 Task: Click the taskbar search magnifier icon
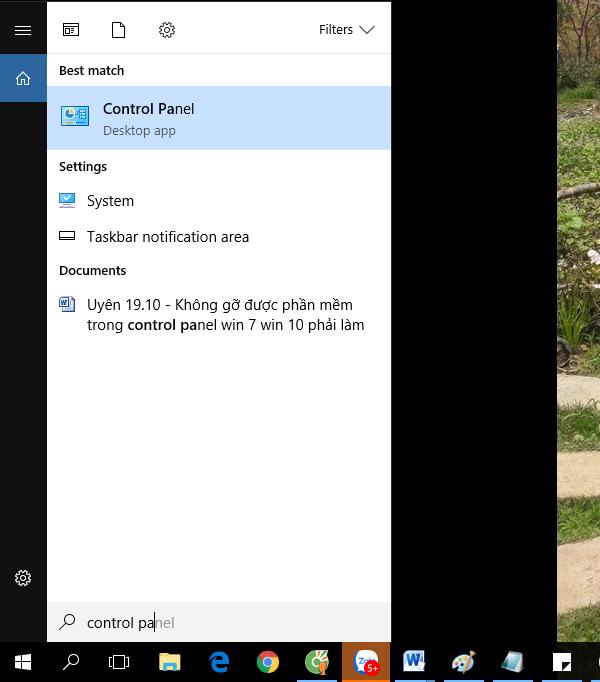pyautogui.click(x=71, y=662)
